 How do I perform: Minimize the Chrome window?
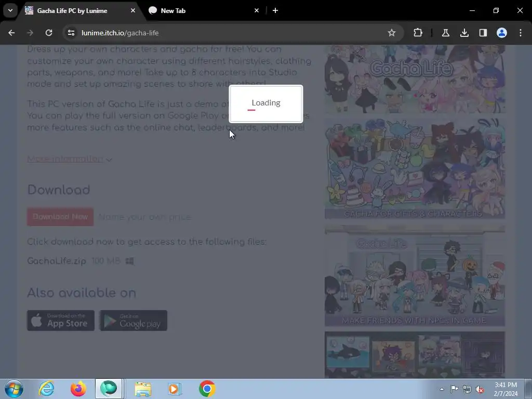(x=472, y=10)
